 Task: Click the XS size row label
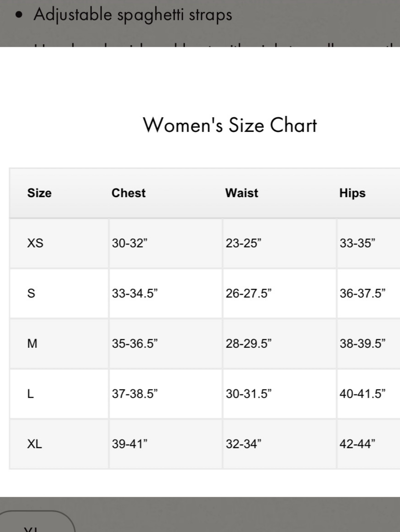(35, 243)
